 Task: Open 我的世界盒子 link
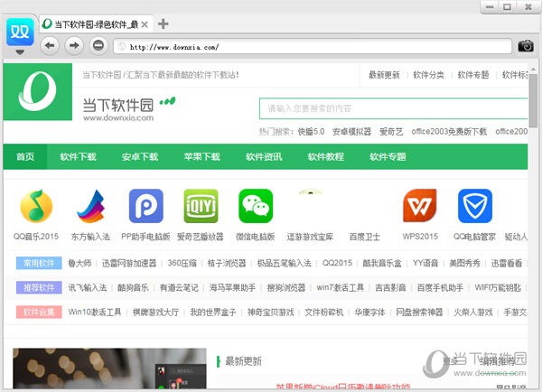[213, 313]
